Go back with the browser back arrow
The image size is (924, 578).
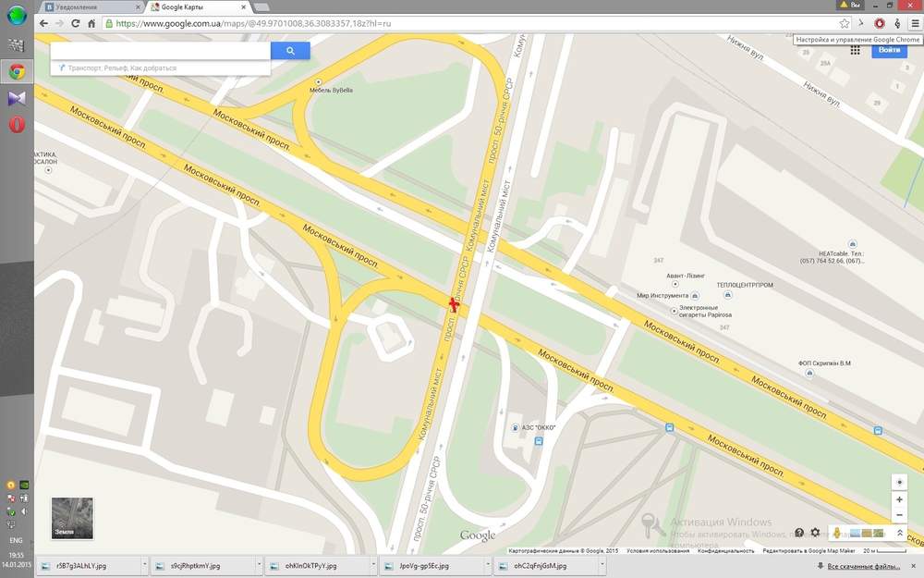point(43,24)
